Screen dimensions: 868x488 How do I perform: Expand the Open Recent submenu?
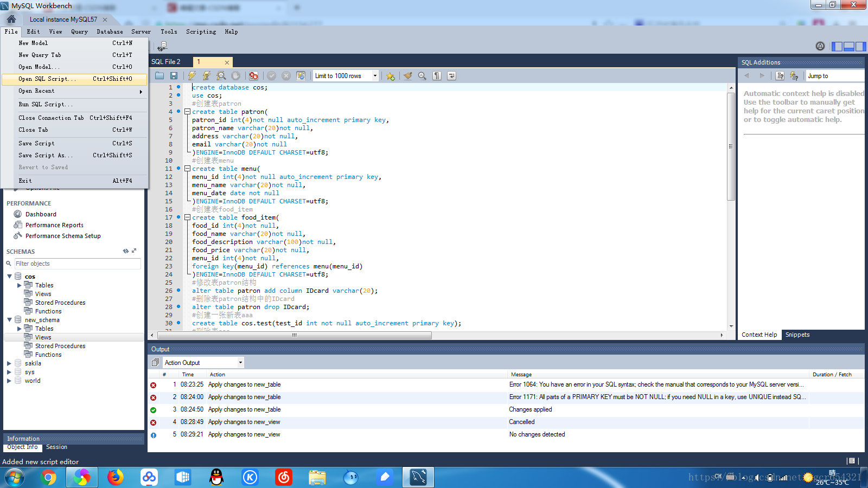click(75, 91)
